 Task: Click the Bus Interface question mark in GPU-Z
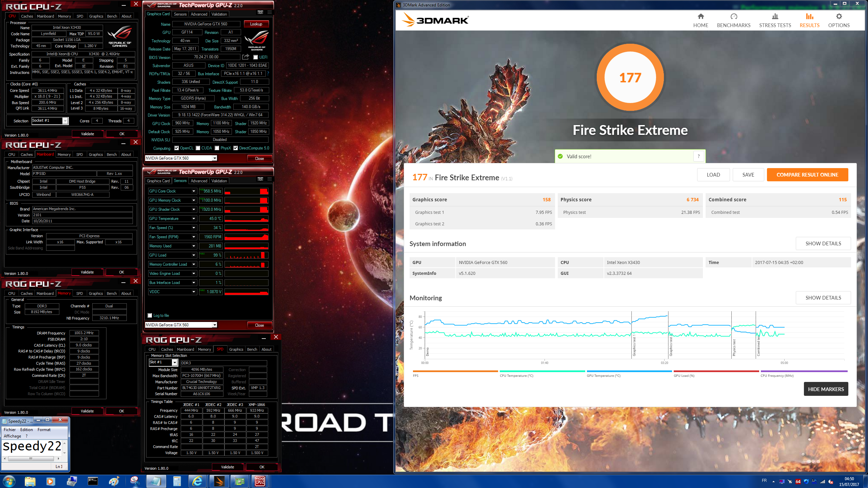coord(268,74)
